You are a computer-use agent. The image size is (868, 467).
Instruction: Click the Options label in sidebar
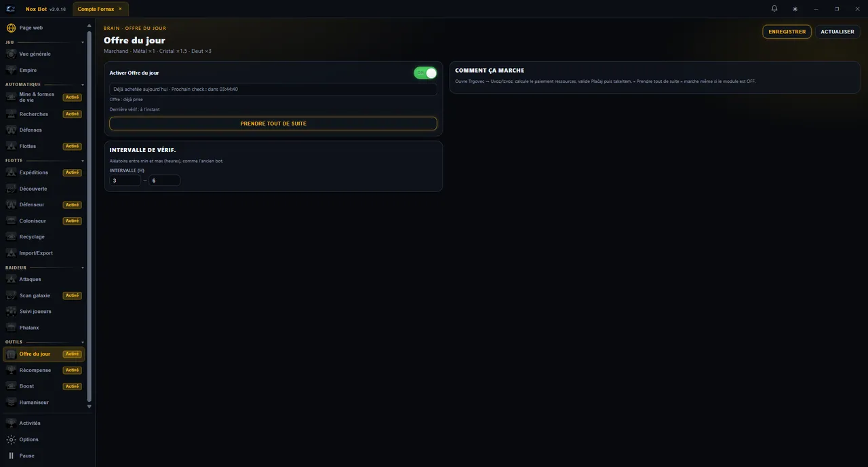(29, 439)
